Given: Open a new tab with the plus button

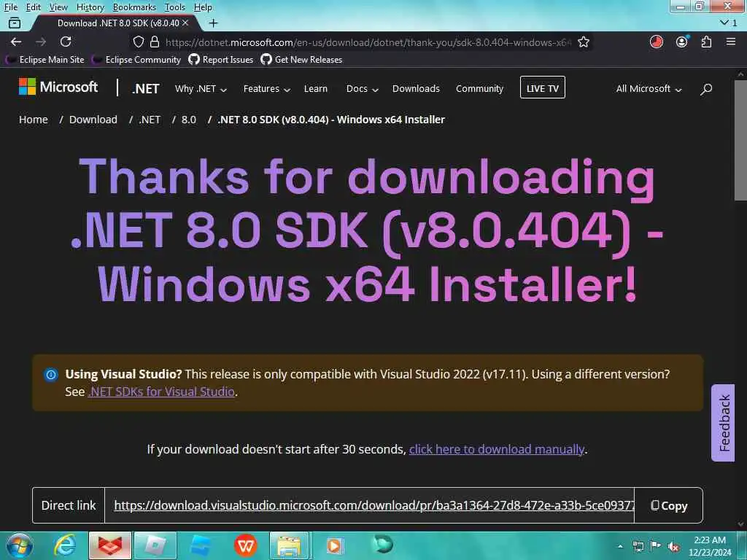Looking at the screenshot, I should point(214,23).
